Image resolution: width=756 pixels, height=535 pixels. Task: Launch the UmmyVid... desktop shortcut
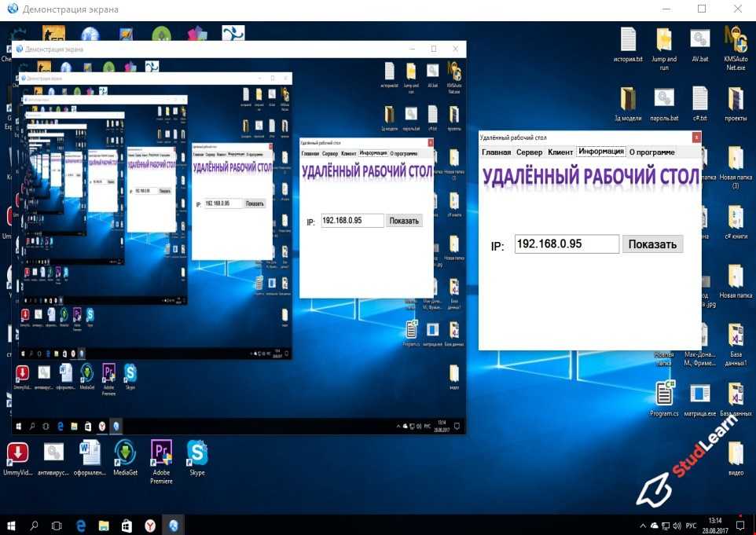(x=17, y=459)
